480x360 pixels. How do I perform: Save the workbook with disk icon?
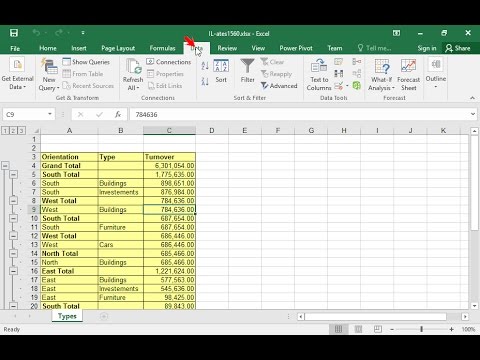[14, 33]
